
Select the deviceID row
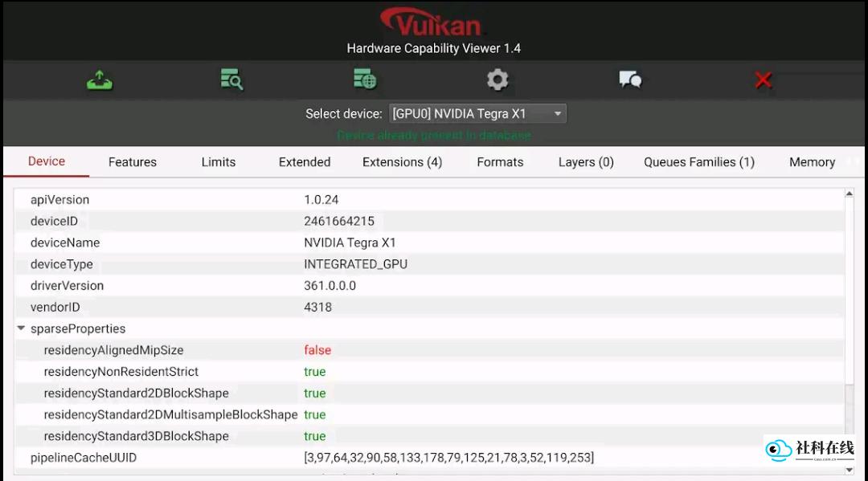[x=429, y=221]
